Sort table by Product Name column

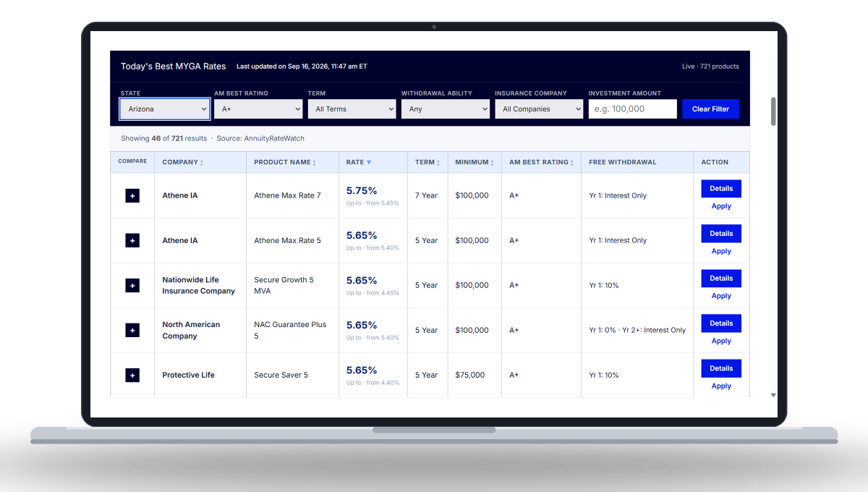(x=285, y=162)
